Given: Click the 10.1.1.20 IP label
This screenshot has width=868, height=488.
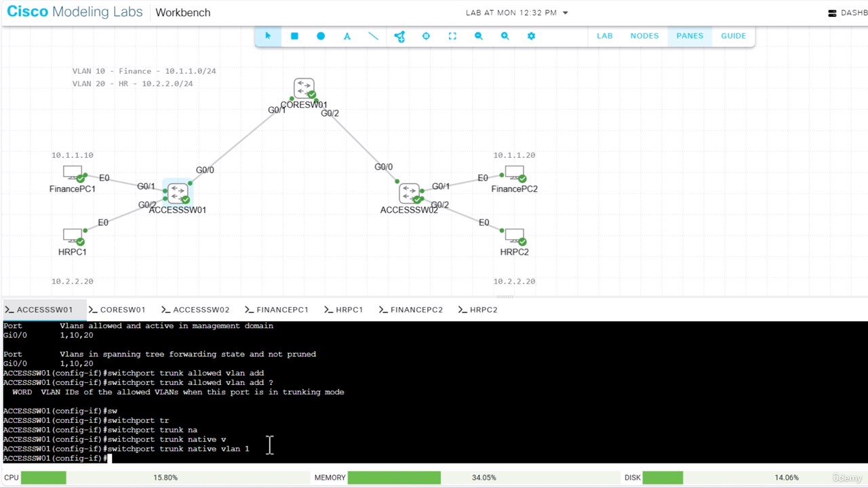Looking at the screenshot, I should (514, 155).
